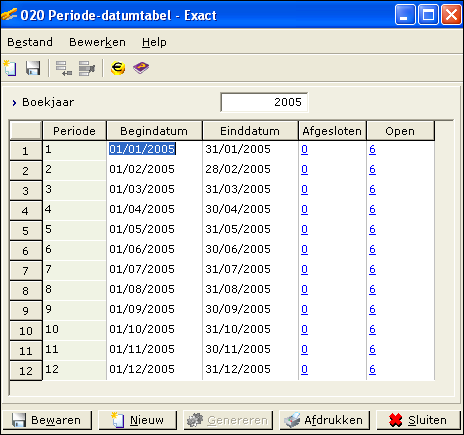Open the Bestand menu
Screen dimensions: 464x435
tap(30, 42)
